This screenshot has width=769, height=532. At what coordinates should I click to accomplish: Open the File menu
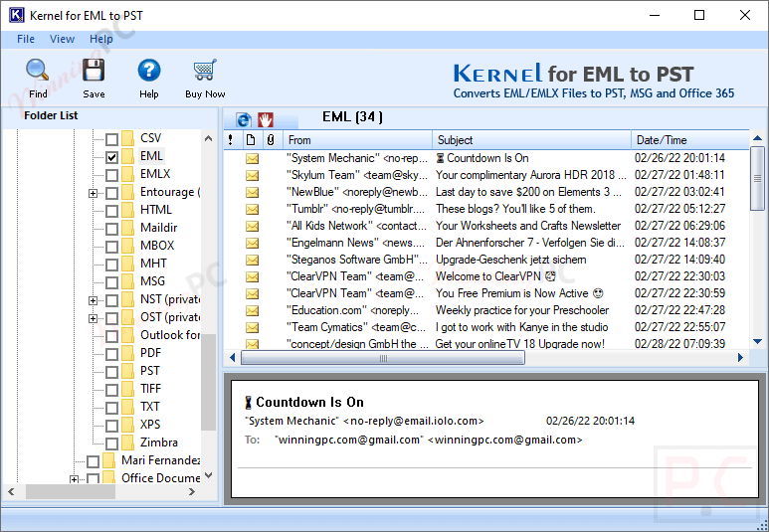(26, 39)
